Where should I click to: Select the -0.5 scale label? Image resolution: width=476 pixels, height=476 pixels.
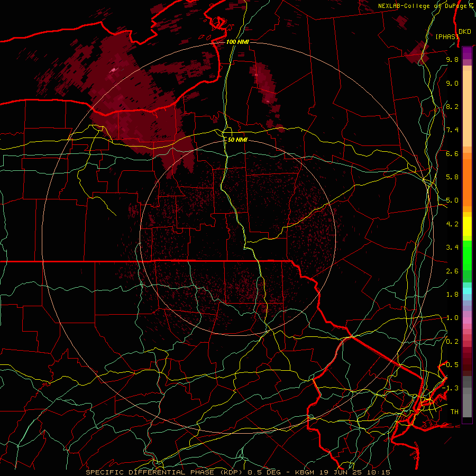pos(451,365)
